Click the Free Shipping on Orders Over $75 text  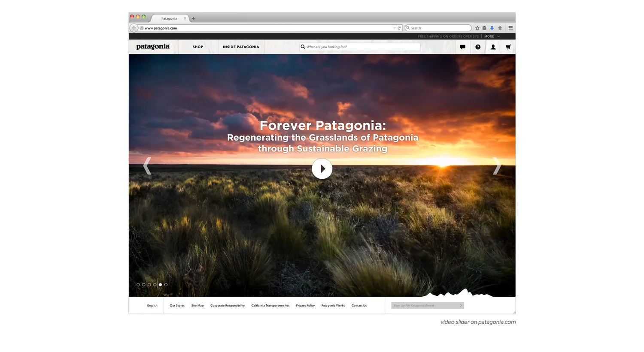(448, 36)
